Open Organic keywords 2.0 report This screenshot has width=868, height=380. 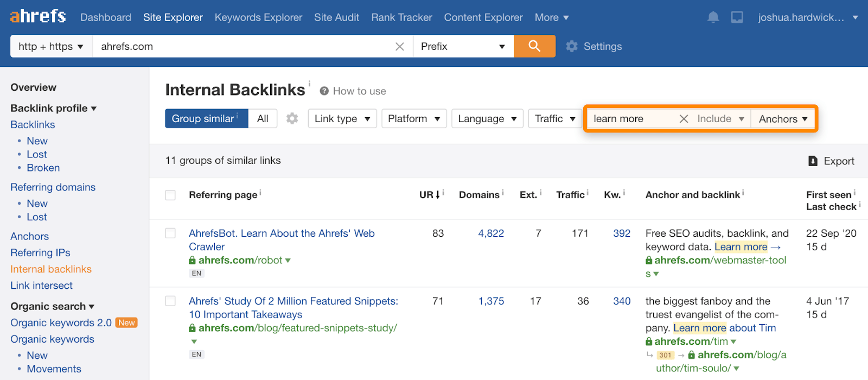(x=61, y=322)
